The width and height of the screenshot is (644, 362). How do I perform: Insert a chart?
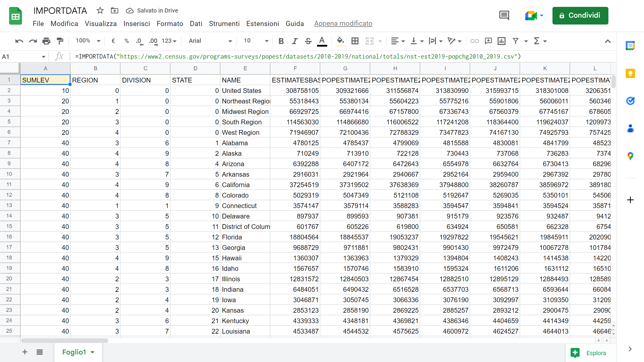click(502, 41)
